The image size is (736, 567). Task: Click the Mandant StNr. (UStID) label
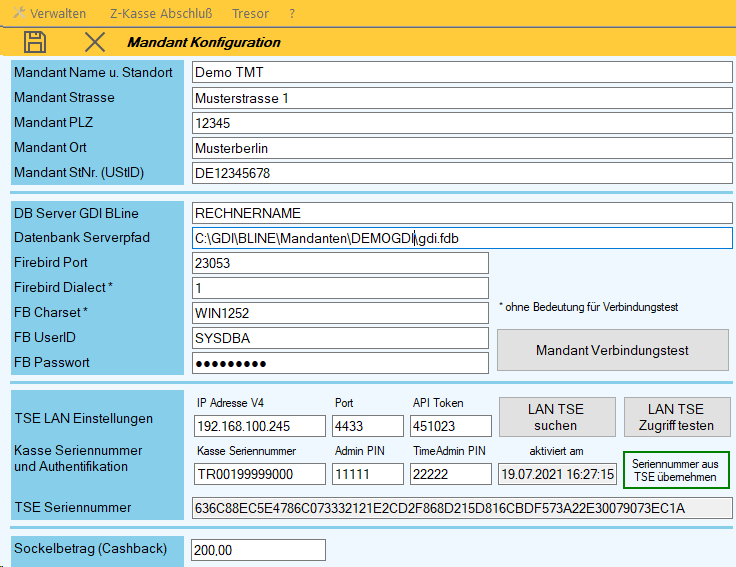point(79,172)
